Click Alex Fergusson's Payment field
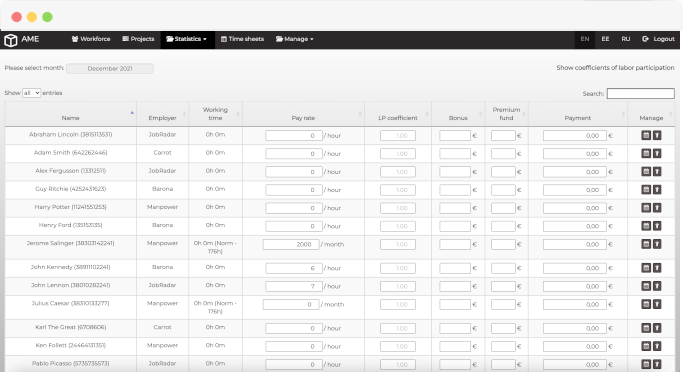The width and height of the screenshot is (683, 372). coord(575,172)
